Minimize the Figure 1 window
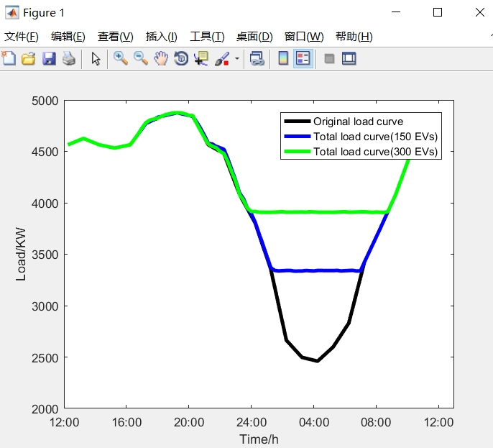This screenshot has width=493, height=448. (396, 12)
